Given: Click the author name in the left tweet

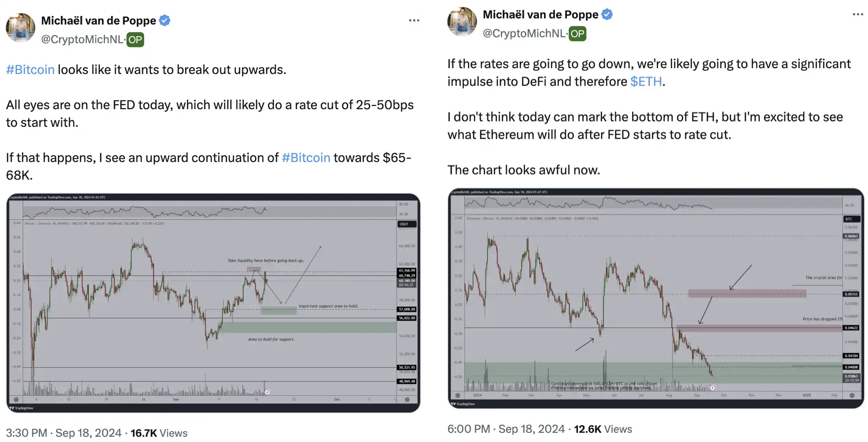Looking at the screenshot, I should [99, 21].
